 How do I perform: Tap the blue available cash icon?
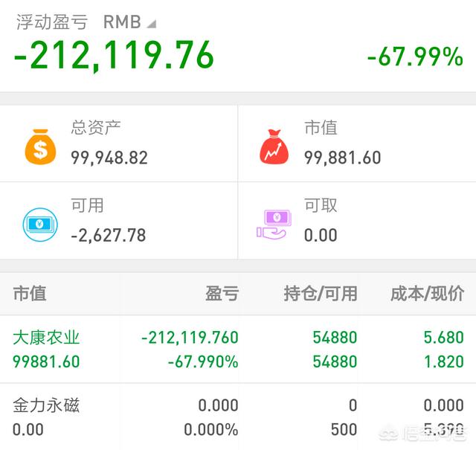[x=40, y=225]
